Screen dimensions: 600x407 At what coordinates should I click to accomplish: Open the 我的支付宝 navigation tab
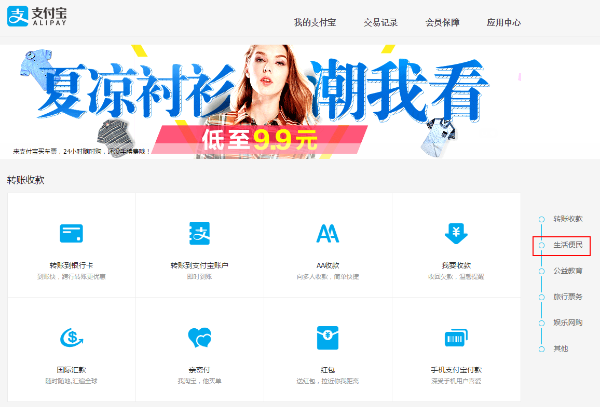click(317, 21)
